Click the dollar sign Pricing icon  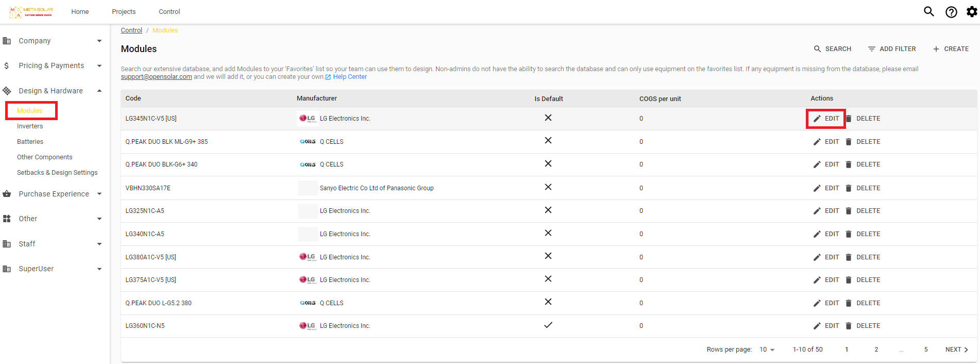click(x=6, y=65)
